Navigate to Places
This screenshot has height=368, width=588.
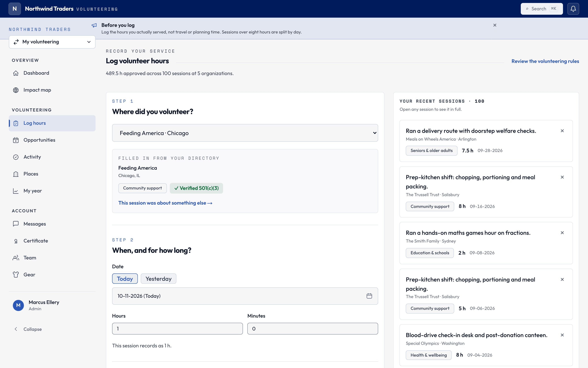pos(52,174)
